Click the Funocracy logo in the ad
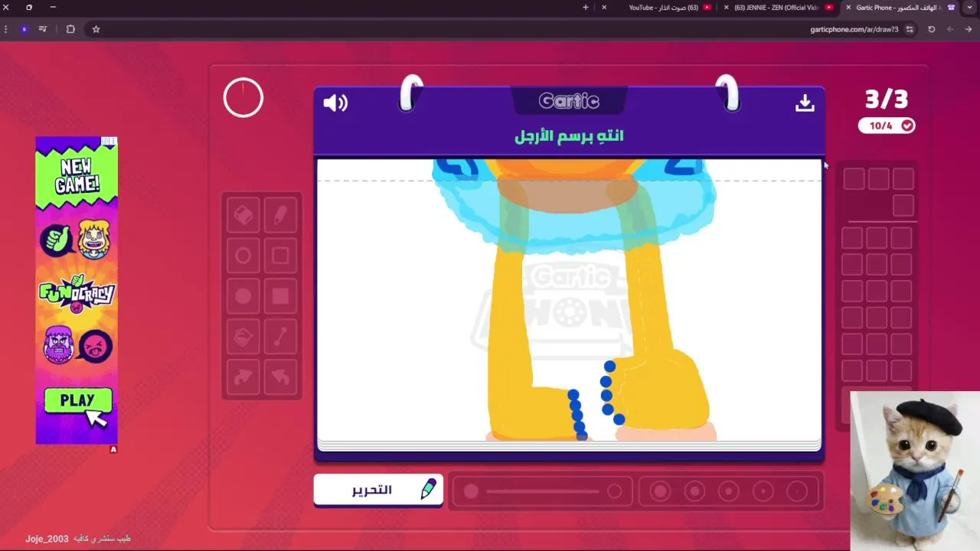The height and width of the screenshot is (551, 980). tap(77, 294)
